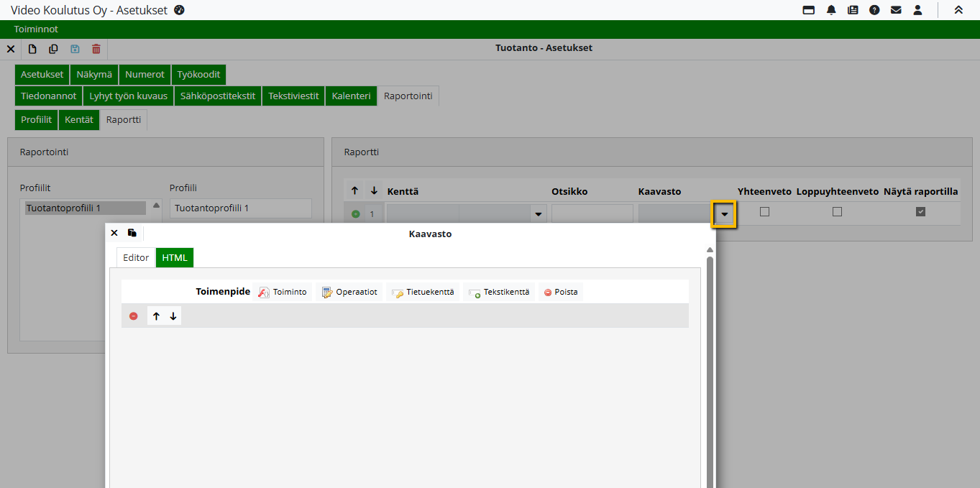Toggle the Loppuyhteenveto checkbox
This screenshot has width=980, height=488.
(x=837, y=212)
